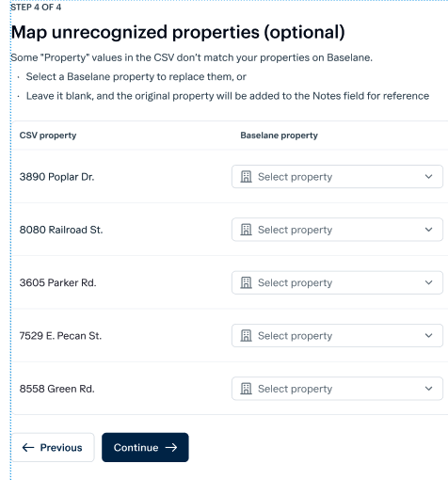Image resolution: width=448 pixels, height=480 pixels.
Task: Proceed with the Continue button
Action: [x=145, y=447]
